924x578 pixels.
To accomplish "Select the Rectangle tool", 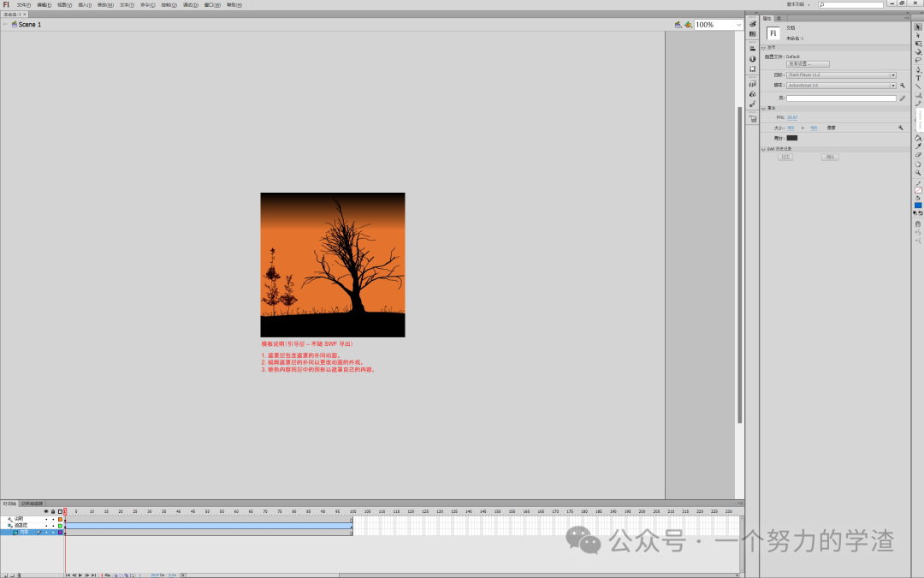I will pos(917,95).
